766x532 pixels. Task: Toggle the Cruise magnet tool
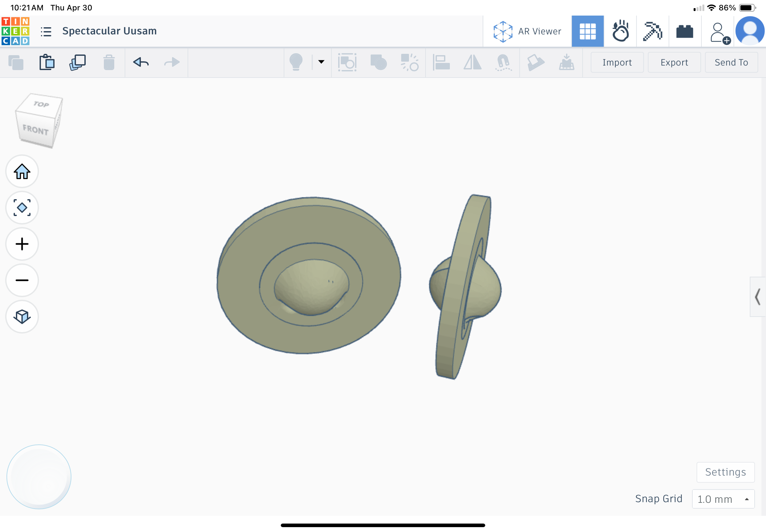503,63
